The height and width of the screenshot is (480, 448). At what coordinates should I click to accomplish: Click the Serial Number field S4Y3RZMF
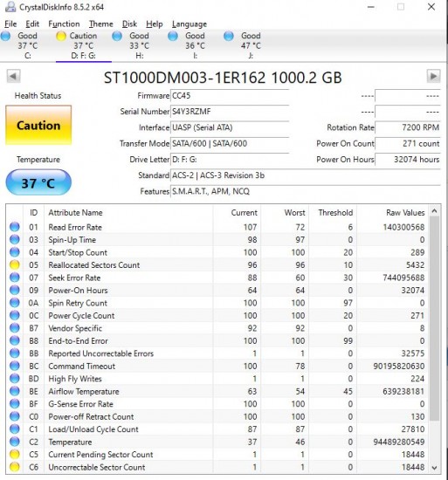230,112
